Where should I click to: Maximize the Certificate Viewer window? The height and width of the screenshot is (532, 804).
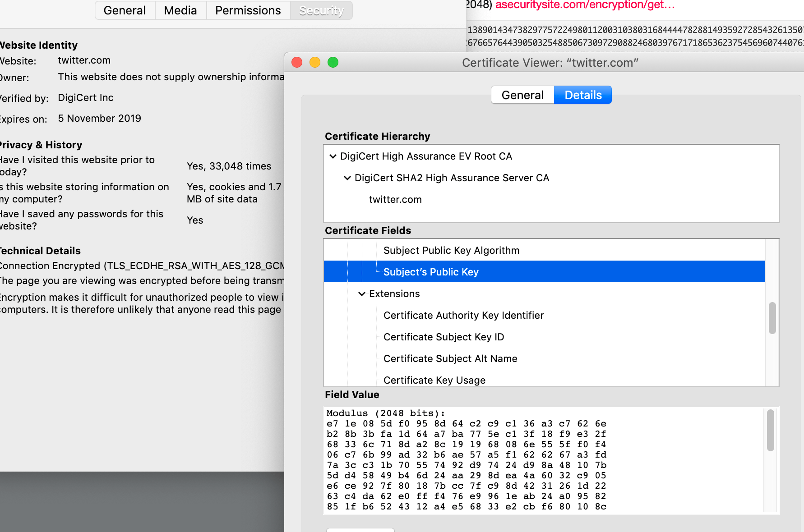click(x=333, y=62)
